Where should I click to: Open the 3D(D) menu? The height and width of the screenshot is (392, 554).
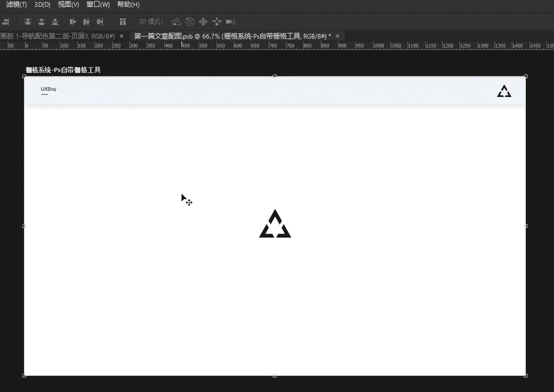click(x=42, y=5)
